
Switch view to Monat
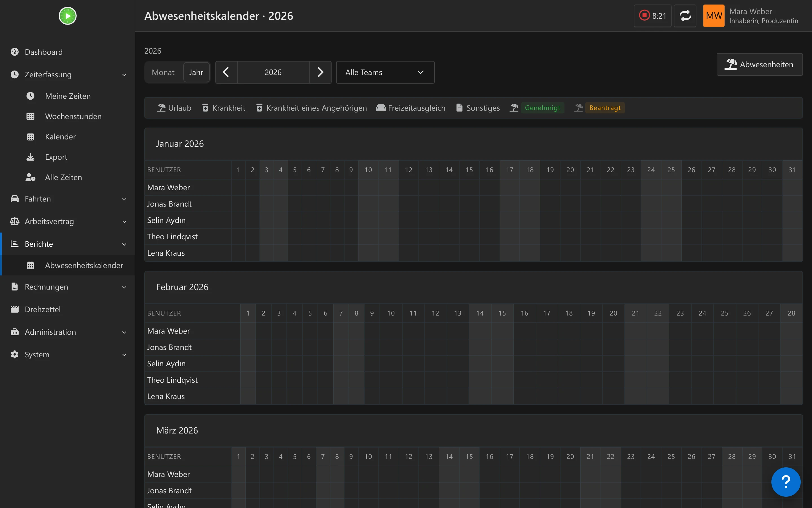(x=163, y=72)
